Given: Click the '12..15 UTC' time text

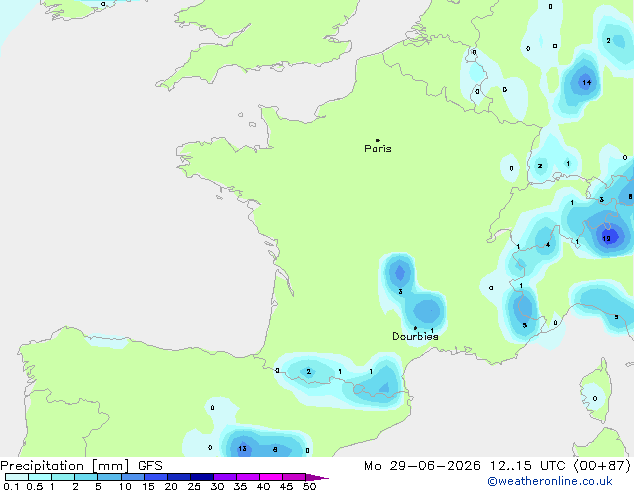Looking at the screenshot, I should [528, 466].
